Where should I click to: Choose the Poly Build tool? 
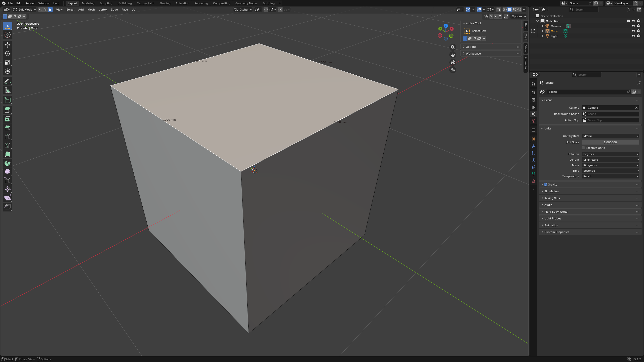[7, 154]
